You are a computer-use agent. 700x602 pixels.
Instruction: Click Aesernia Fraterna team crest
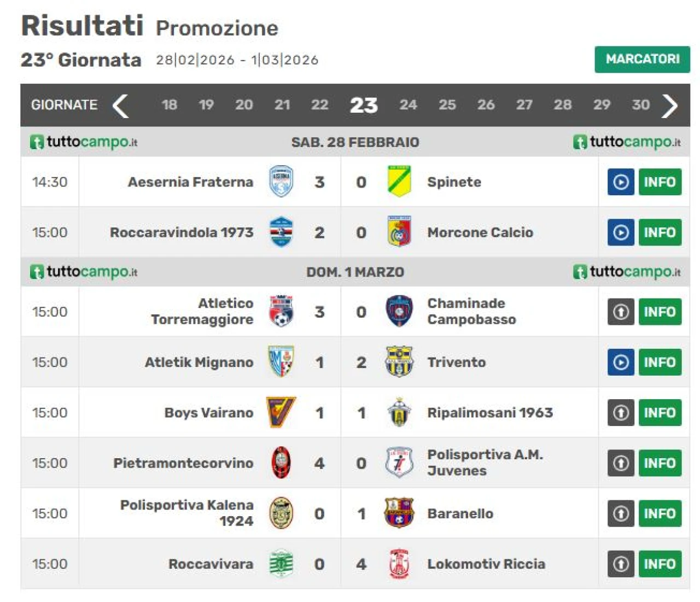coord(281,182)
